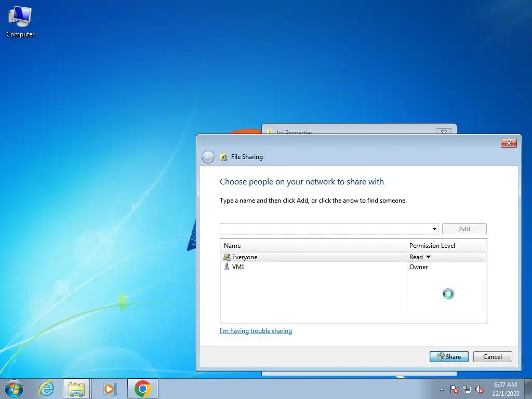Launch Windows Media Player from taskbar

pos(109,389)
